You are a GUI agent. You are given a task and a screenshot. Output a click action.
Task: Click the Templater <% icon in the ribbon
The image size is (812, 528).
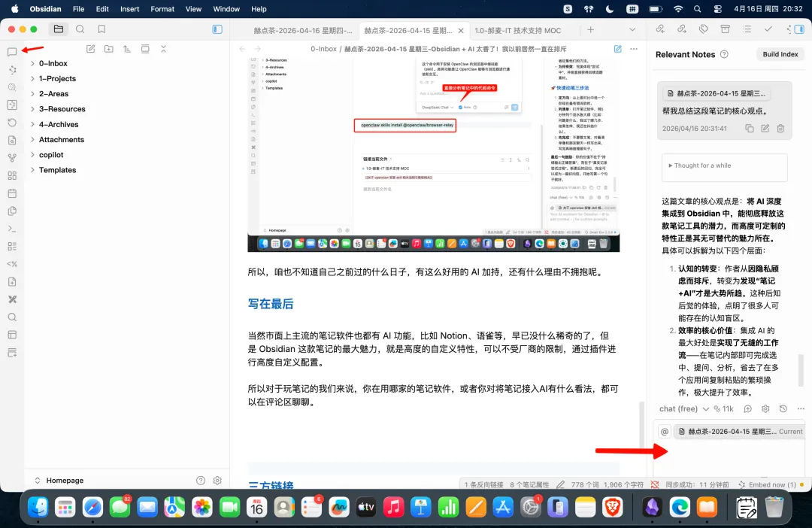(x=12, y=264)
